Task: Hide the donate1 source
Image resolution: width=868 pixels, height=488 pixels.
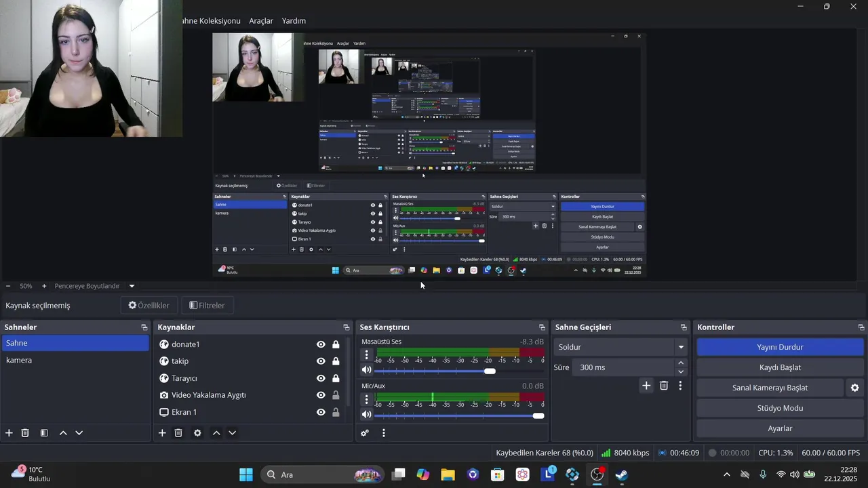Action: (x=321, y=344)
